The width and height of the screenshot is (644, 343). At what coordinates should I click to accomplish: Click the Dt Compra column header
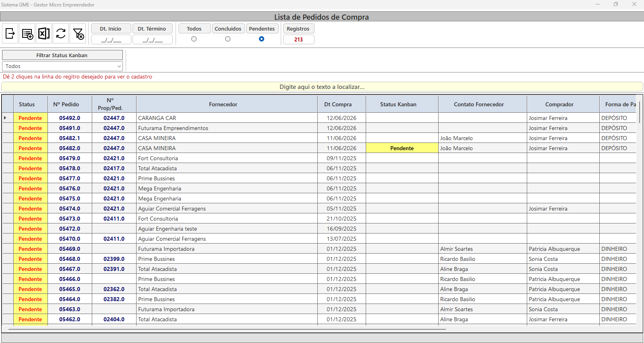tap(342, 104)
